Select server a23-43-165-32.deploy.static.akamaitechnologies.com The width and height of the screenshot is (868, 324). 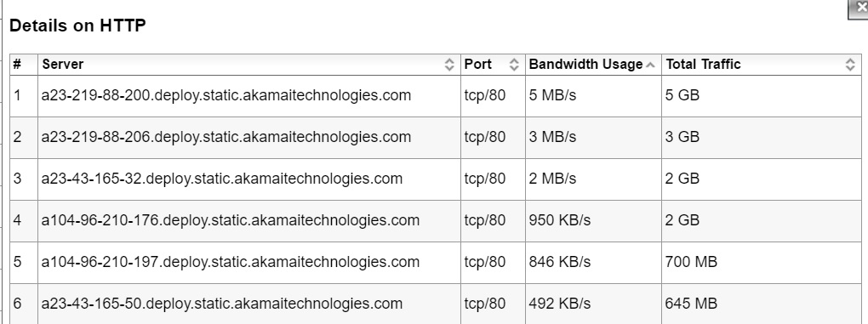pyautogui.click(x=221, y=179)
